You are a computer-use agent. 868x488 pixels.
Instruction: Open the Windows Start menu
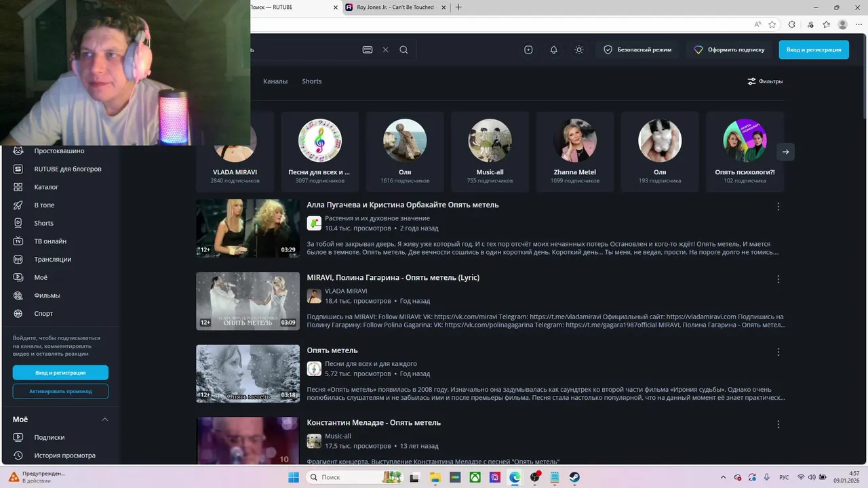[294, 477]
